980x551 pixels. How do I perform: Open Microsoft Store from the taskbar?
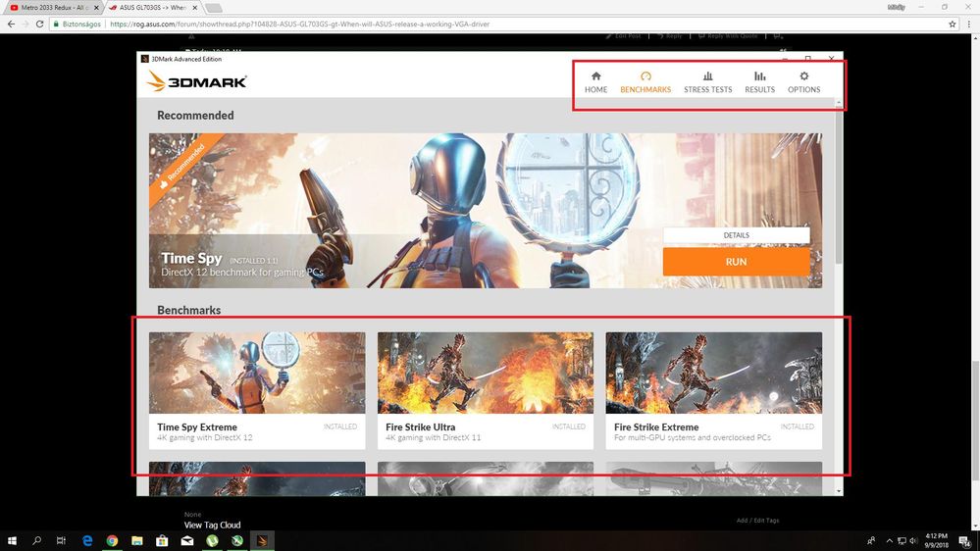tap(162, 540)
